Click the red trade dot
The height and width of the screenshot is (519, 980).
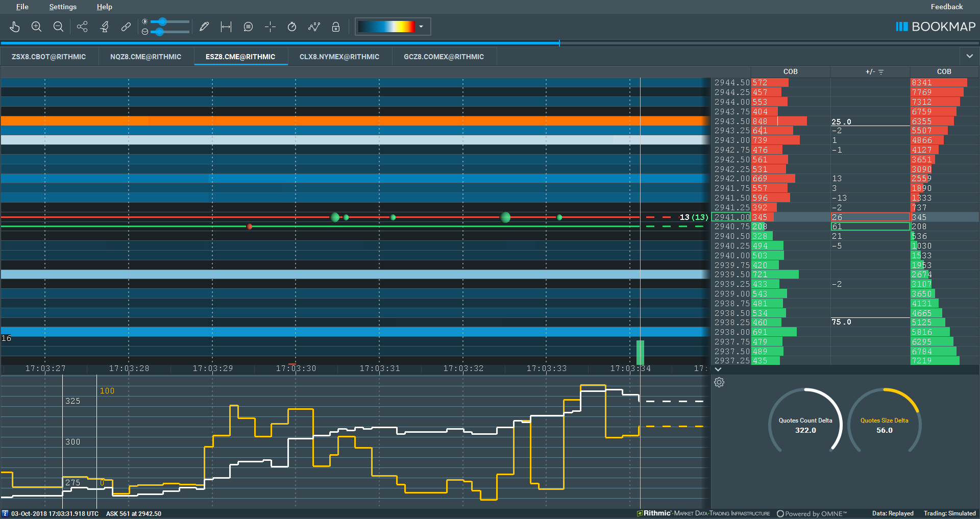click(x=250, y=227)
